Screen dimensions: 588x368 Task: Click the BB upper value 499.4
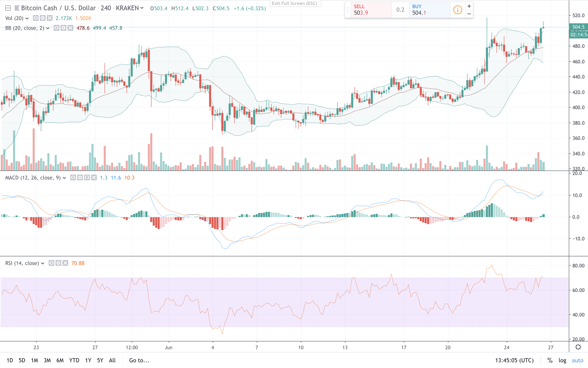pyautogui.click(x=99, y=28)
